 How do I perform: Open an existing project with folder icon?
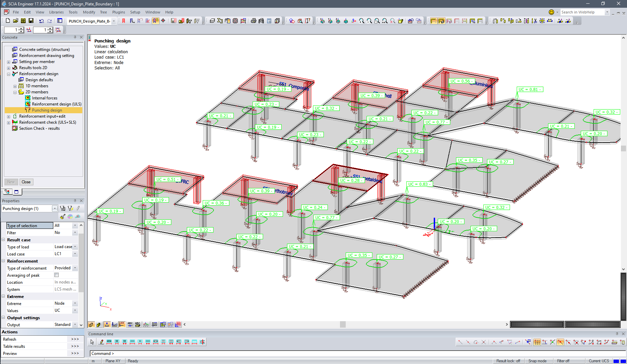pyautogui.click(x=16, y=21)
